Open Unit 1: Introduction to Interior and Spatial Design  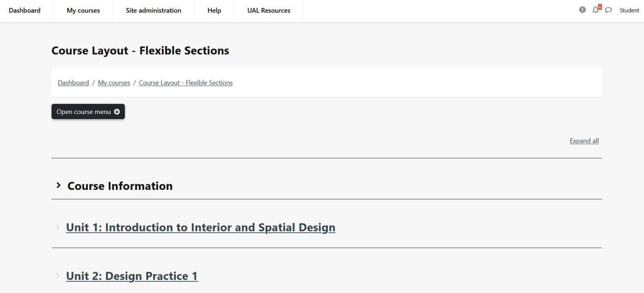point(200,227)
